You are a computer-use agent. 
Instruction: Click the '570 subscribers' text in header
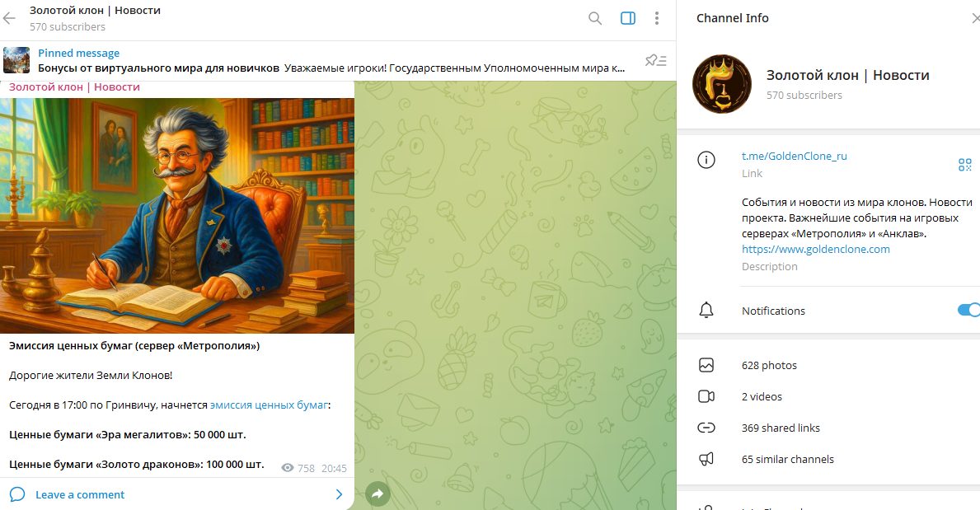(x=68, y=27)
